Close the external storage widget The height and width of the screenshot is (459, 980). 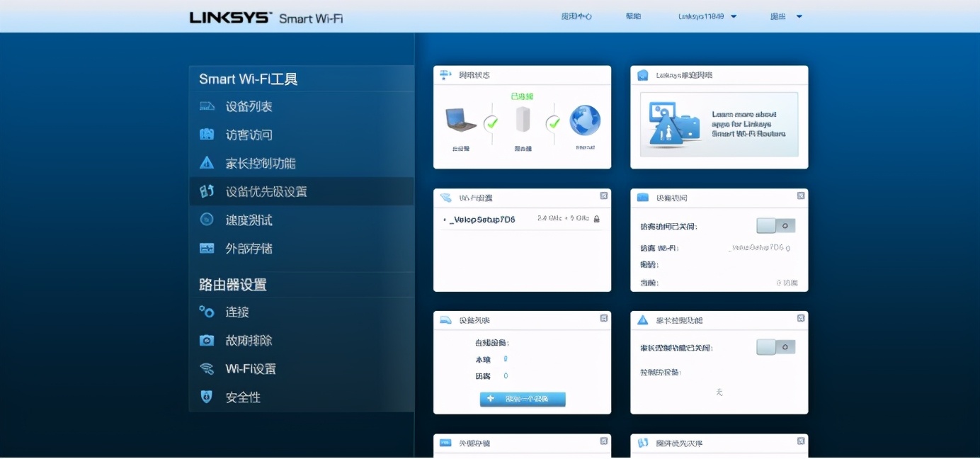604,441
